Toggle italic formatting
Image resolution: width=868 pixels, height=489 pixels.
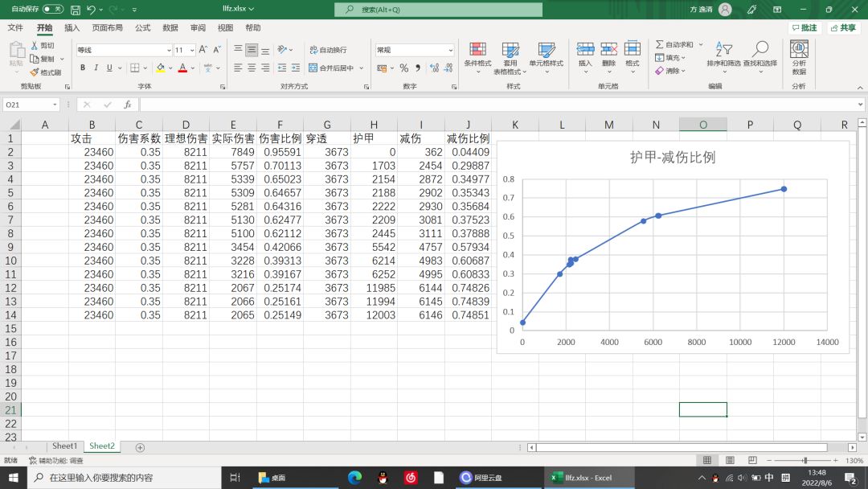click(96, 68)
